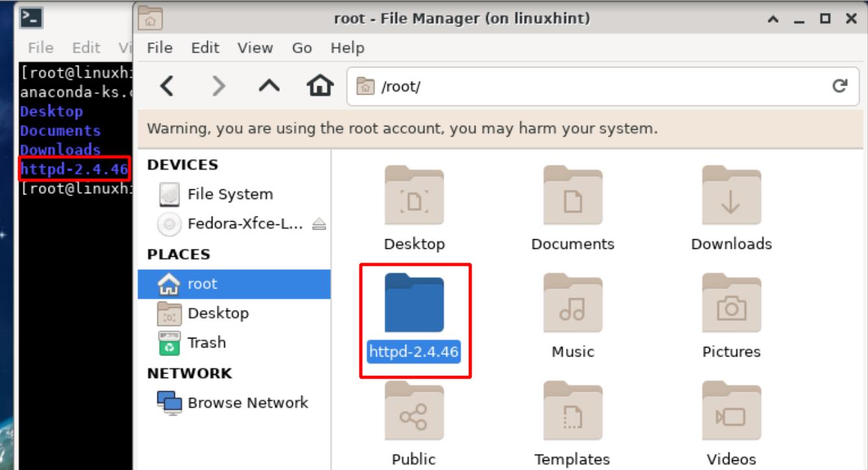Open the Go menu
The image size is (868, 470).
click(302, 48)
